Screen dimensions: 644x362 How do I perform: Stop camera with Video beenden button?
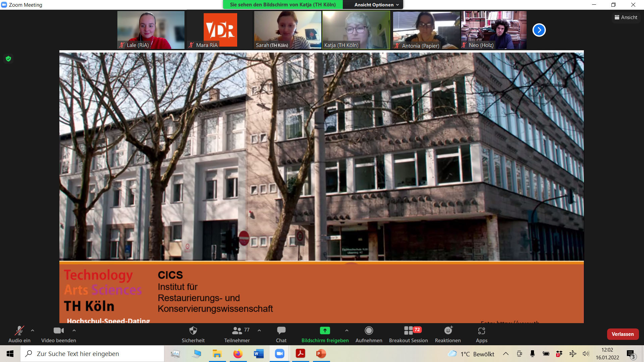(58, 335)
